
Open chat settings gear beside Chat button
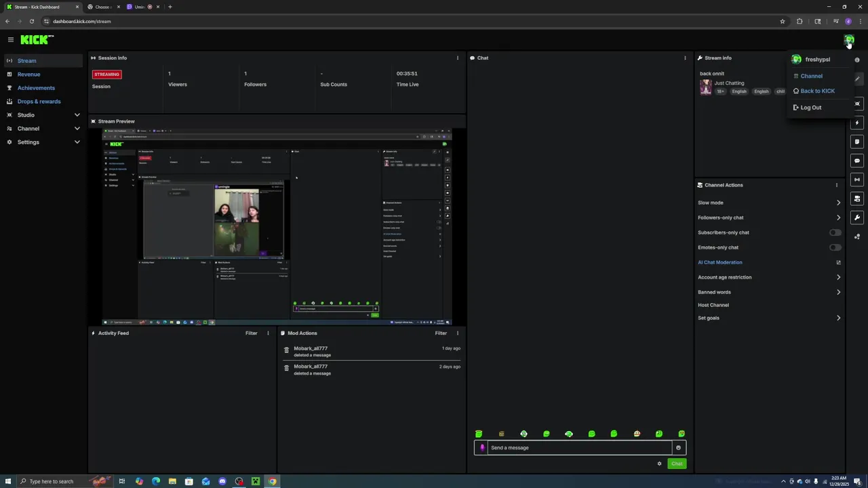click(659, 464)
